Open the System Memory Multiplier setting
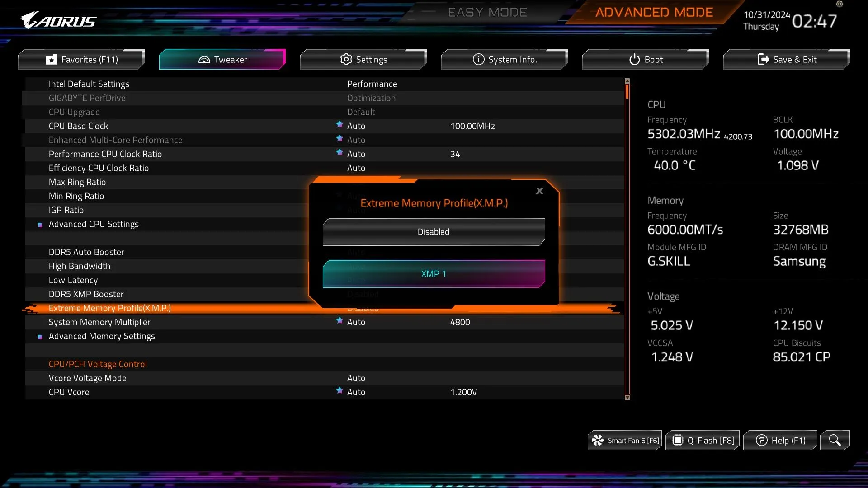This screenshot has width=868, height=488. point(99,322)
